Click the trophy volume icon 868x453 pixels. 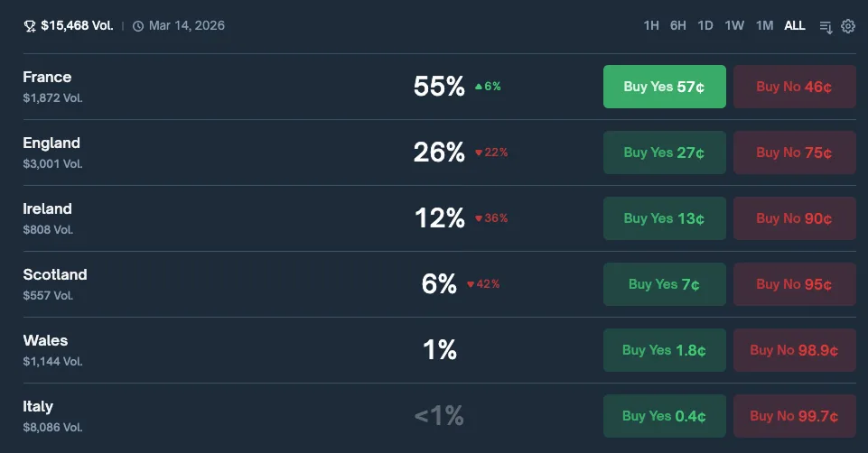[30, 26]
